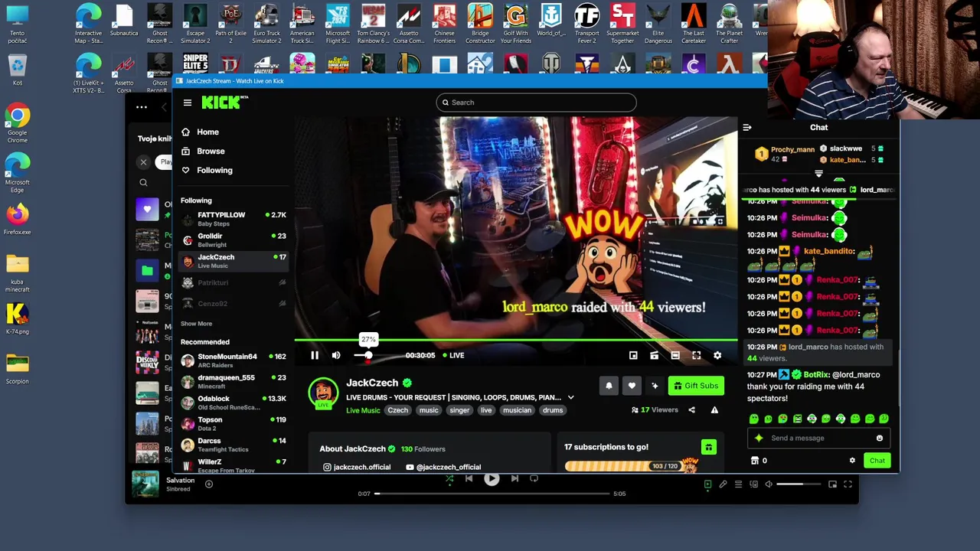This screenshot has width=980, height=551.
Task: Open Odablock recommended channel
Action: point(234,402)
